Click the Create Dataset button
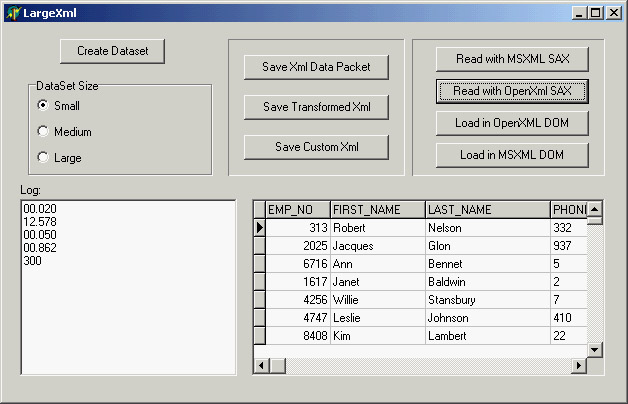 (112, 51)
